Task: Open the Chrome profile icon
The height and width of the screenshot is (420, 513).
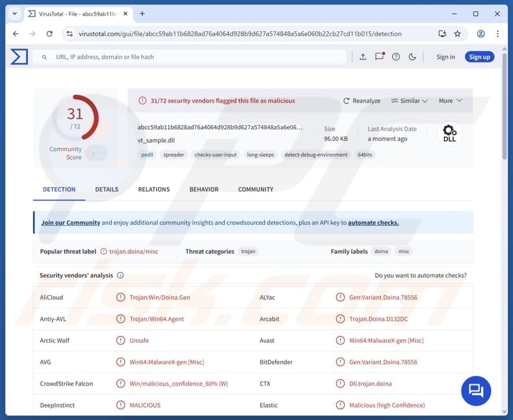Action: 481,34
